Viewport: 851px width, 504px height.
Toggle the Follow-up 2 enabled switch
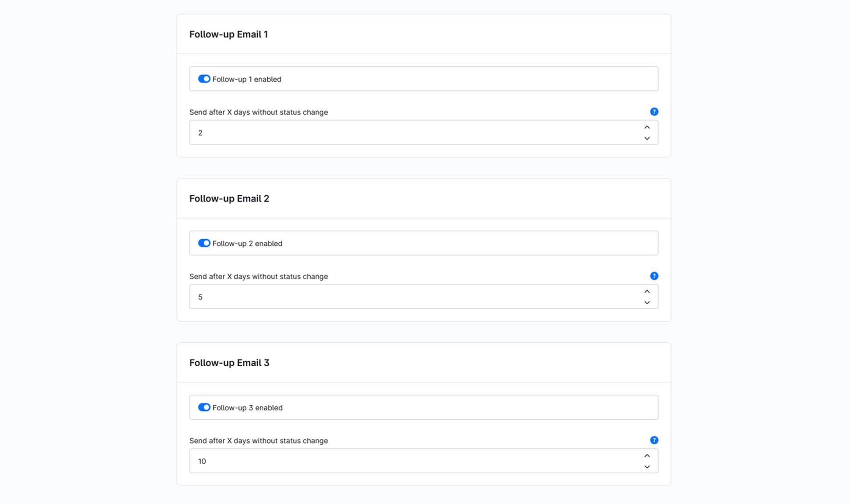tap(204, 243)
